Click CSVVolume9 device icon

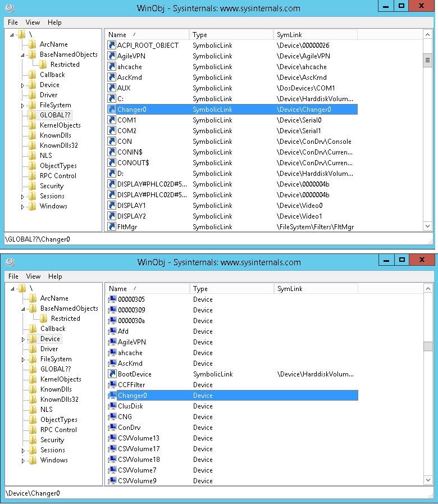click(x=112, y=480)
